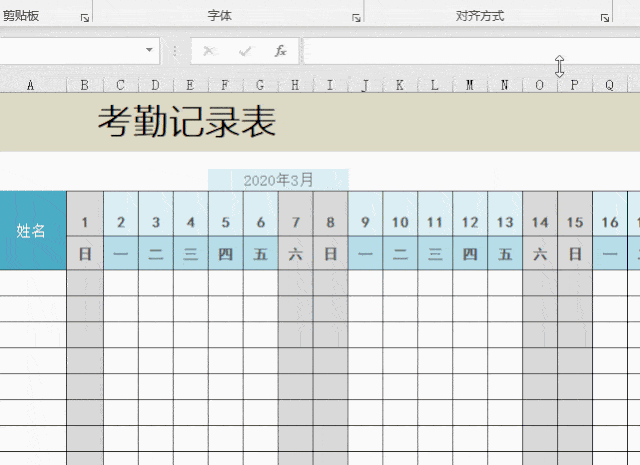Select column N header

coord(505,85)
